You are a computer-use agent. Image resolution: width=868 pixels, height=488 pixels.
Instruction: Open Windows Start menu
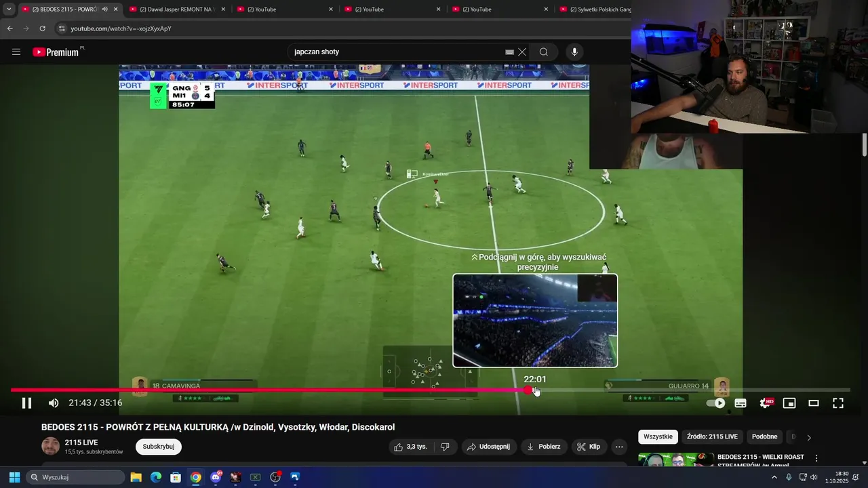pyautogui.click(x=14, y=477)
